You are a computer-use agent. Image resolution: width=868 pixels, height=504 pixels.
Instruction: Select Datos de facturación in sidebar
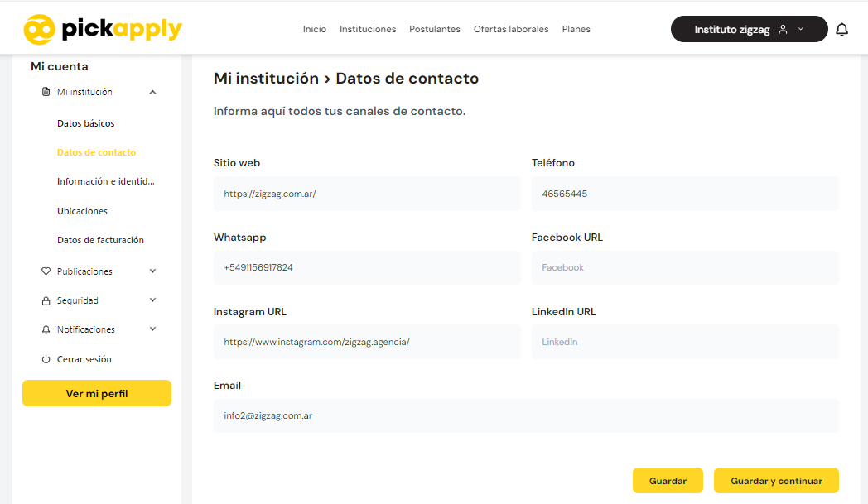[100, 240]
